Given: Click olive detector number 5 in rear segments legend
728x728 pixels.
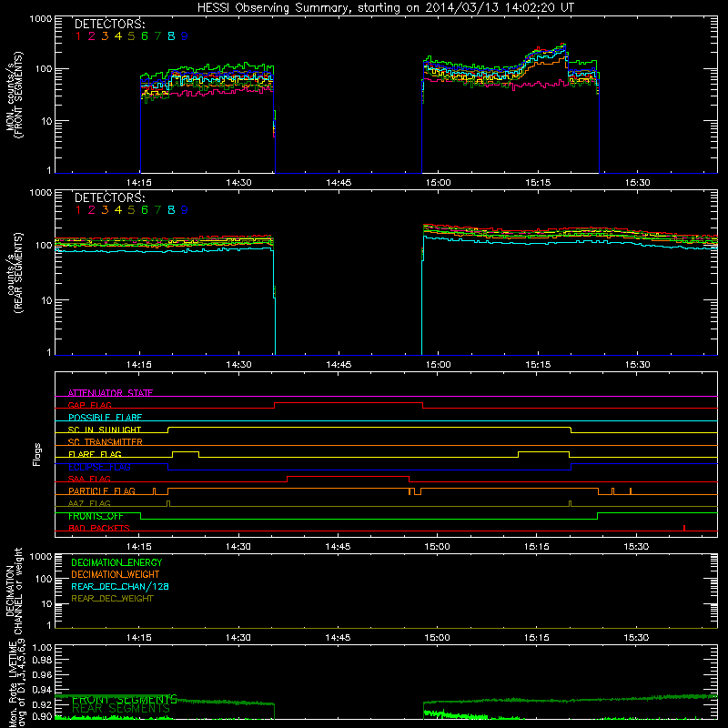Looking at the screenshot, I should (x=131, y=210).
